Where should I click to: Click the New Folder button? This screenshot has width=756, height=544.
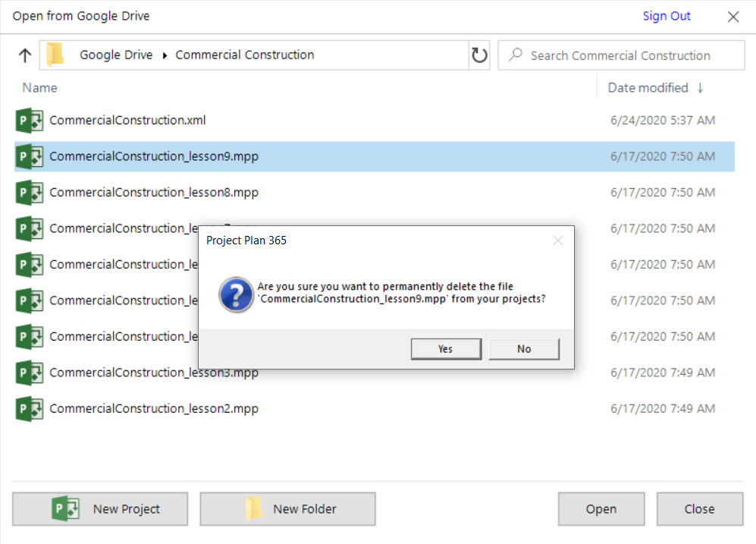[x=288, y=509]
